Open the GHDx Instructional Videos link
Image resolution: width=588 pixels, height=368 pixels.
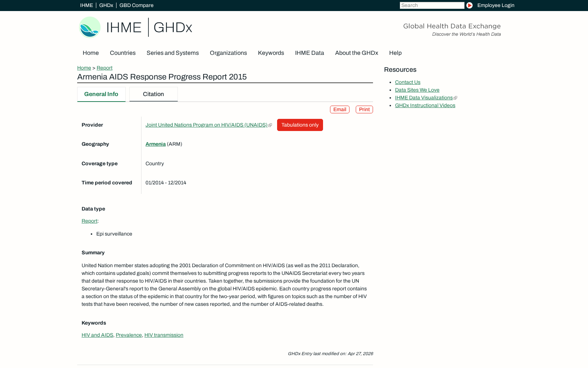click(425, 106)
